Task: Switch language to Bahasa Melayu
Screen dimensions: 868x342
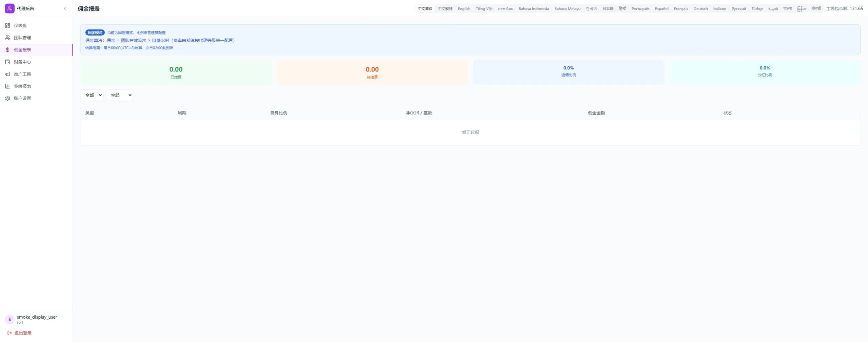Action: [567, 9]
